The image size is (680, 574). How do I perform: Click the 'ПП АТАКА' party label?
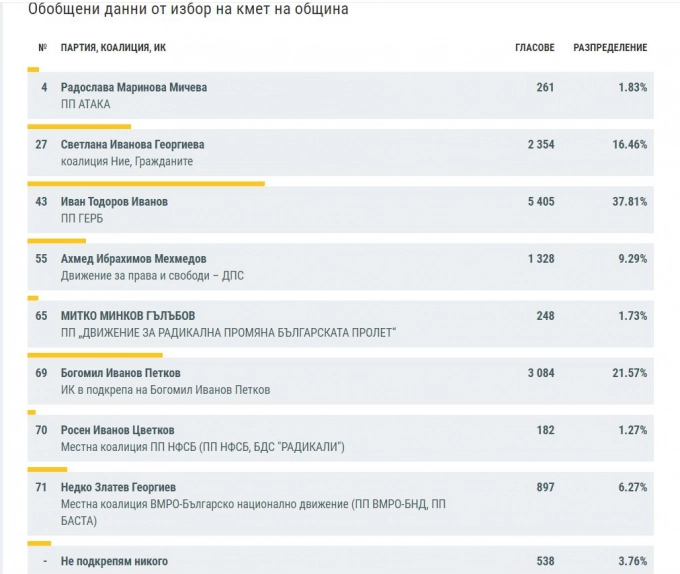[86, 104]
